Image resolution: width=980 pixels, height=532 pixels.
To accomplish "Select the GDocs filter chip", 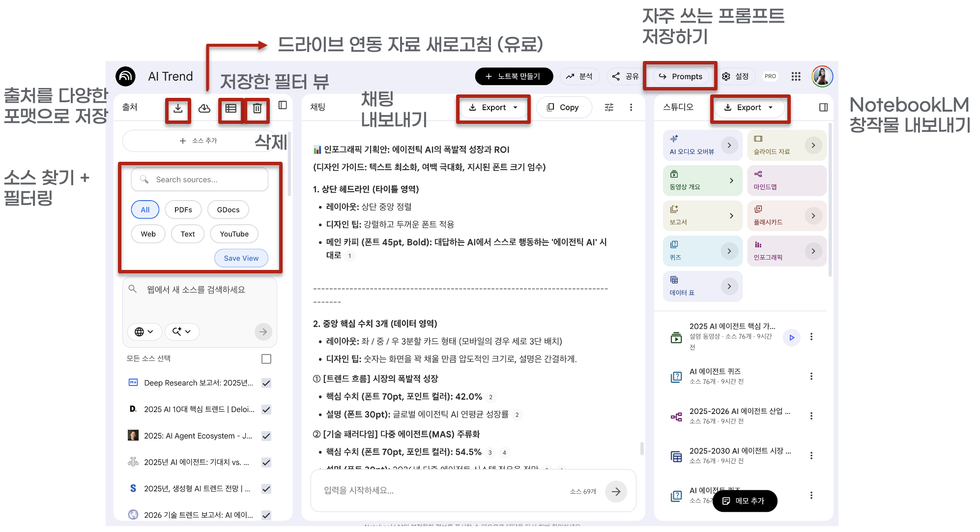I will pos(229,209).
